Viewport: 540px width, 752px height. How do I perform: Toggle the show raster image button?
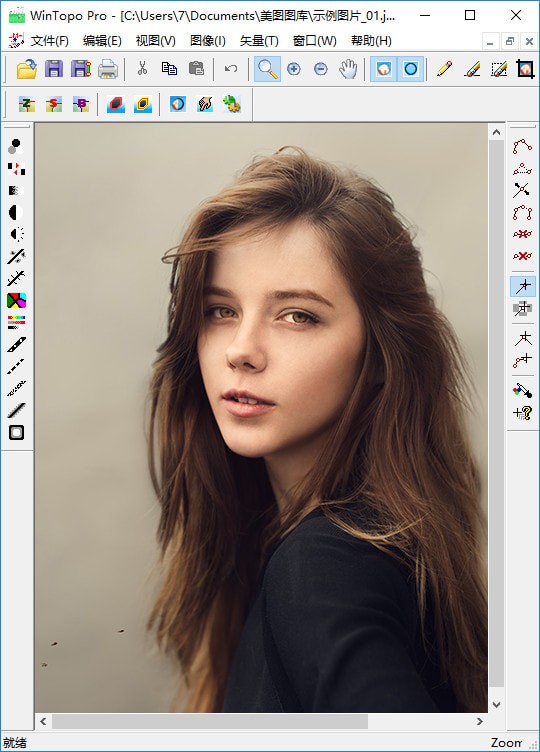pos(383,69)
